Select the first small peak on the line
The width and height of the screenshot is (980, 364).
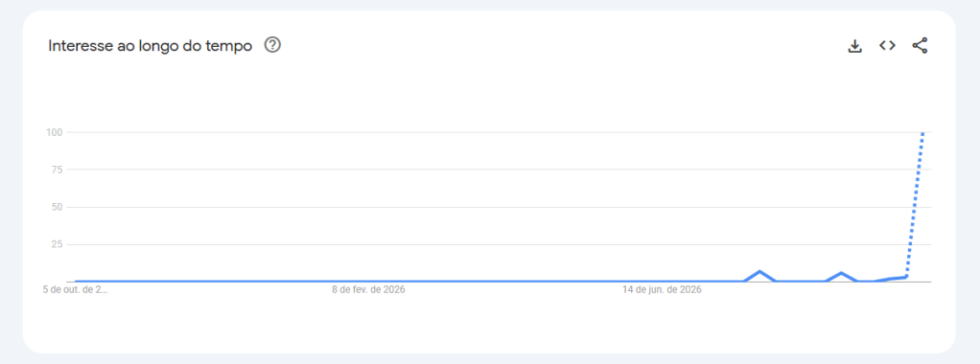point(759,272)
